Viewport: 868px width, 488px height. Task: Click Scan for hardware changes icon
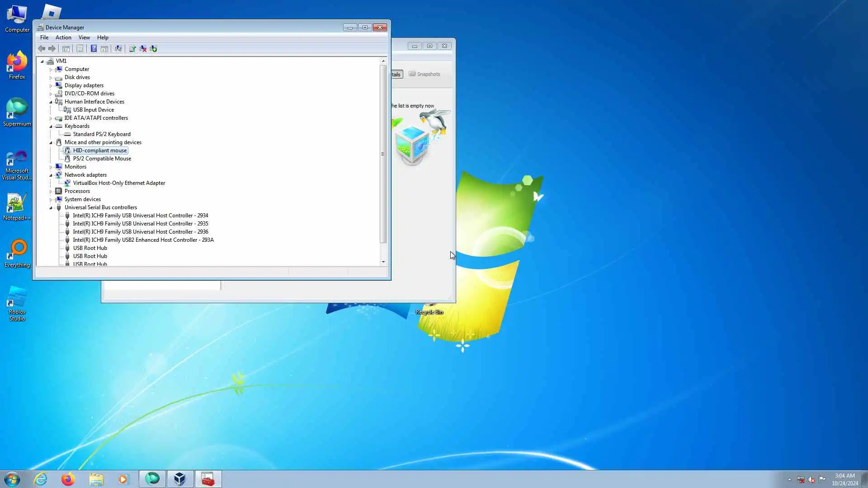pyautogui.click(x=118, y=49)
